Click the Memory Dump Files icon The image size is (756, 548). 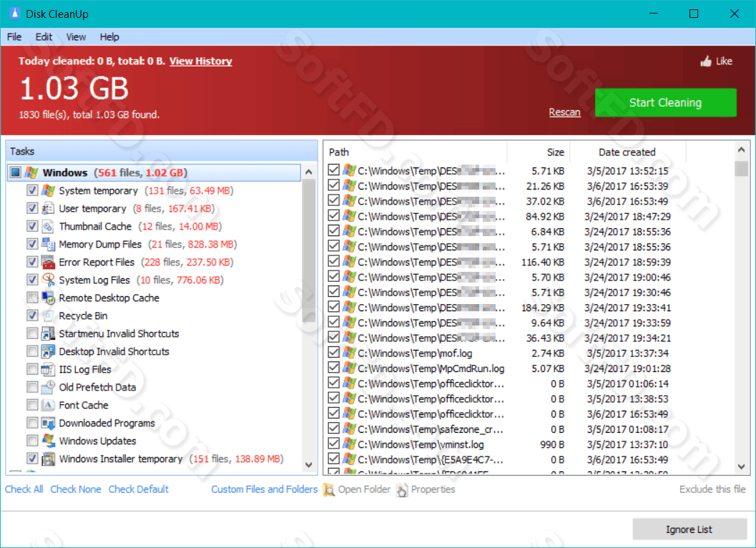tap(48, 244)
